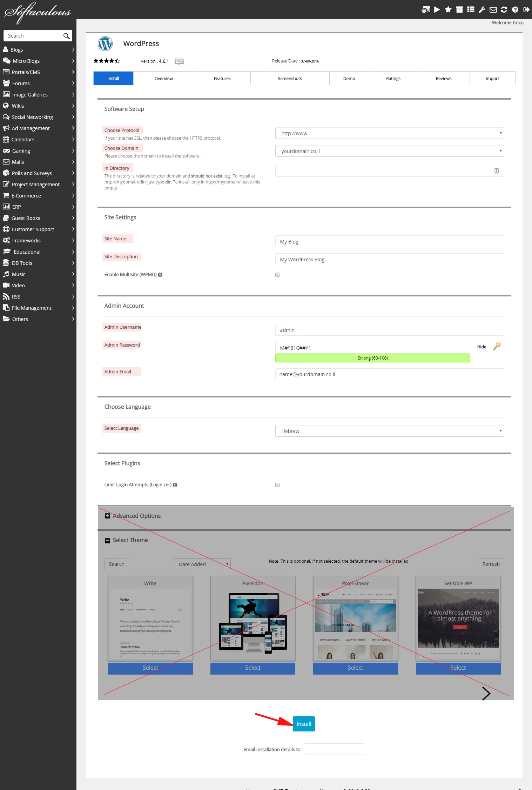
Task: Click the sidebar Search input box
Action: click(x=38, y=36)
